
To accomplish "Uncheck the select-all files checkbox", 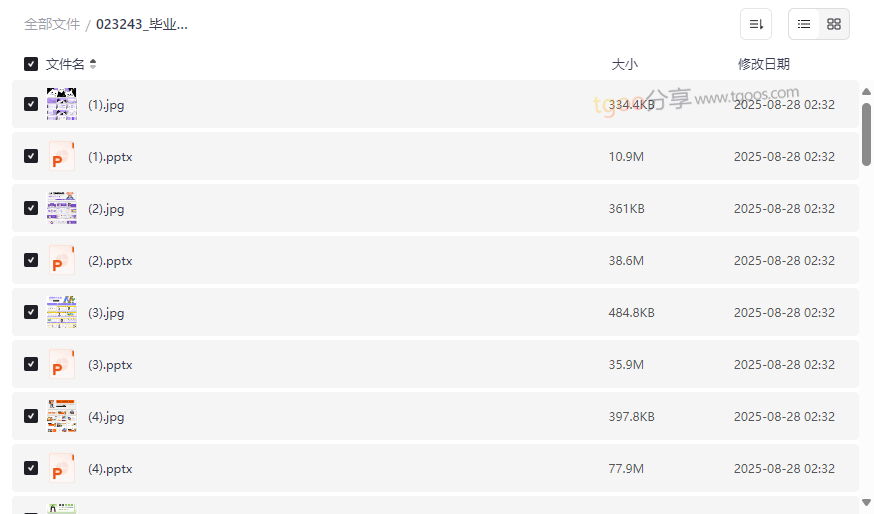I will point(31,64).
